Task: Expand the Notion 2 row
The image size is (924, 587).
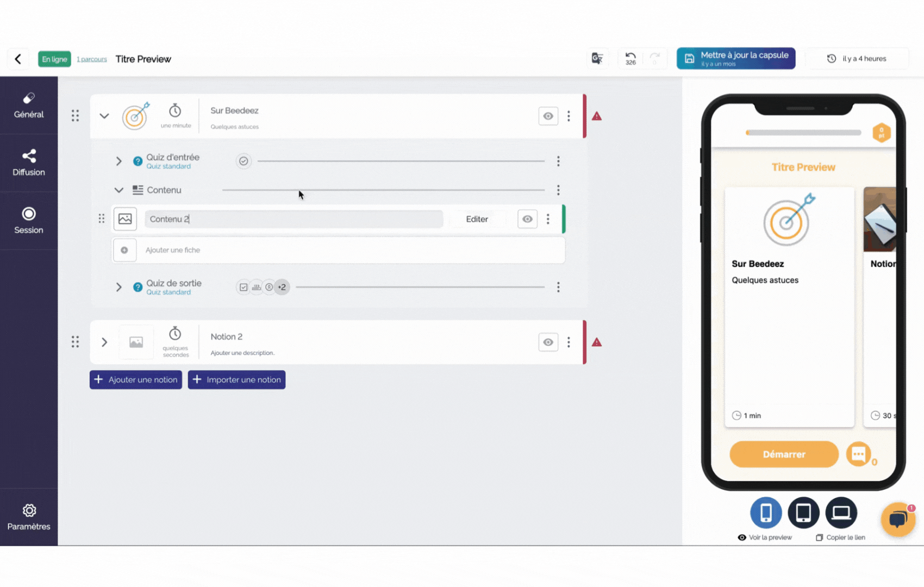Action: coord(104,342)
